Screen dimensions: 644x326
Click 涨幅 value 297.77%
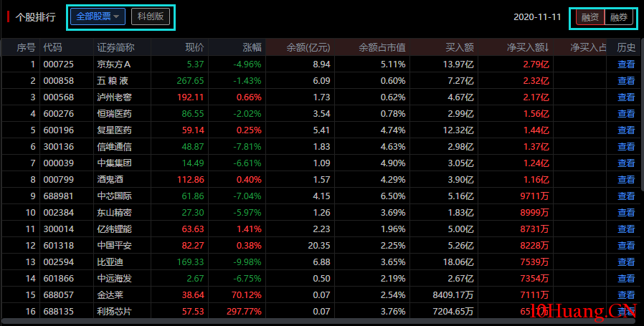(244, 311)
